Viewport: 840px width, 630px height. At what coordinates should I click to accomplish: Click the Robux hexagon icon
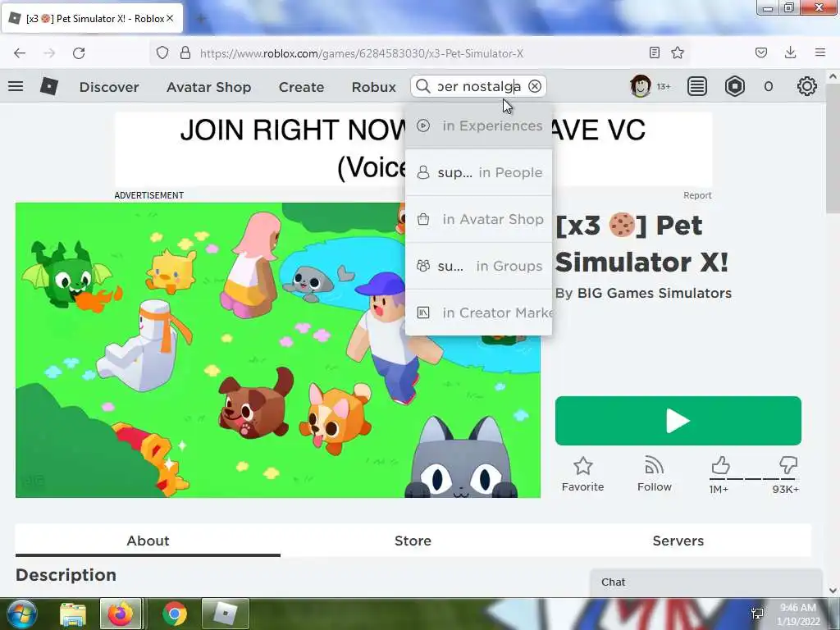(735, 86)
